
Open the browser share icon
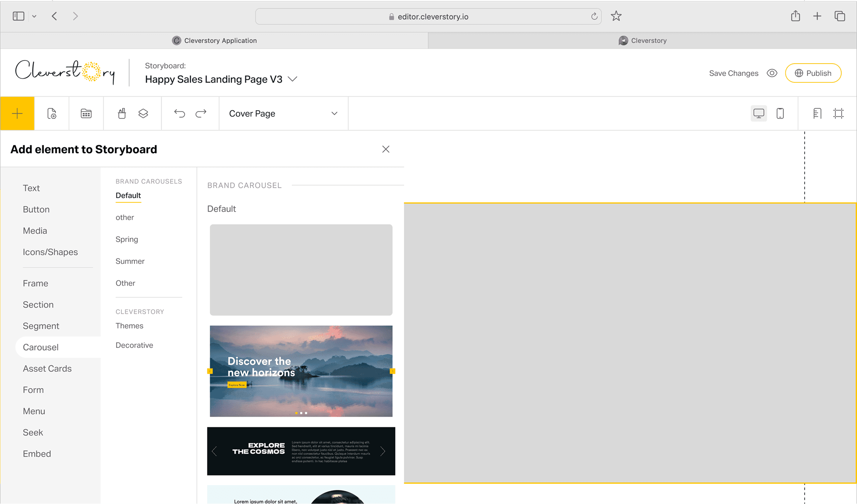point(795,16)
